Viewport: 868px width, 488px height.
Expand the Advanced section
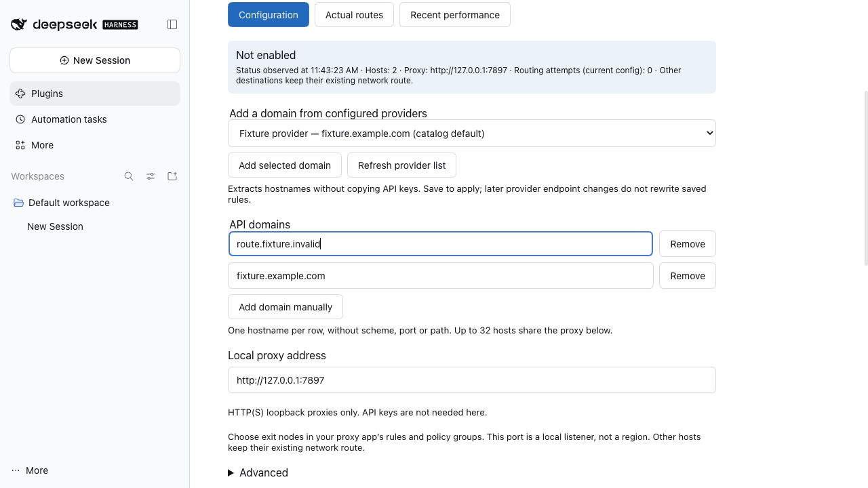(x=258, y=473)
